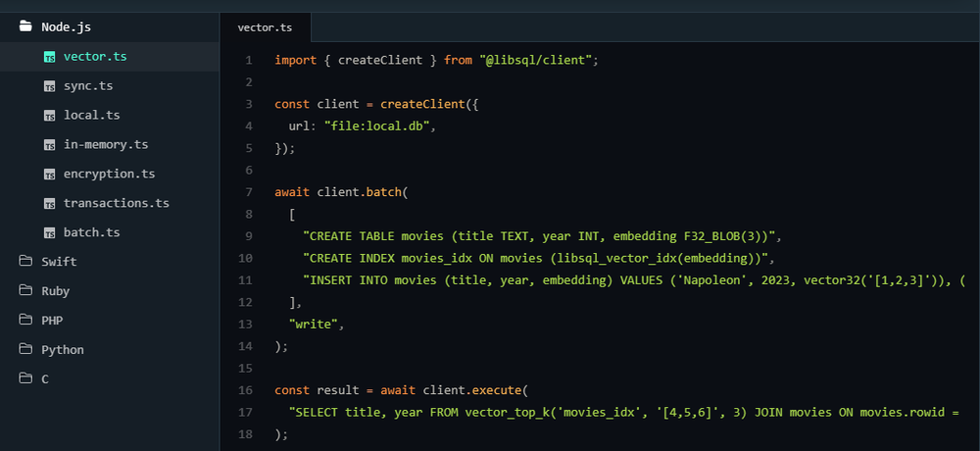Click the import keyword on line 1

296,60
